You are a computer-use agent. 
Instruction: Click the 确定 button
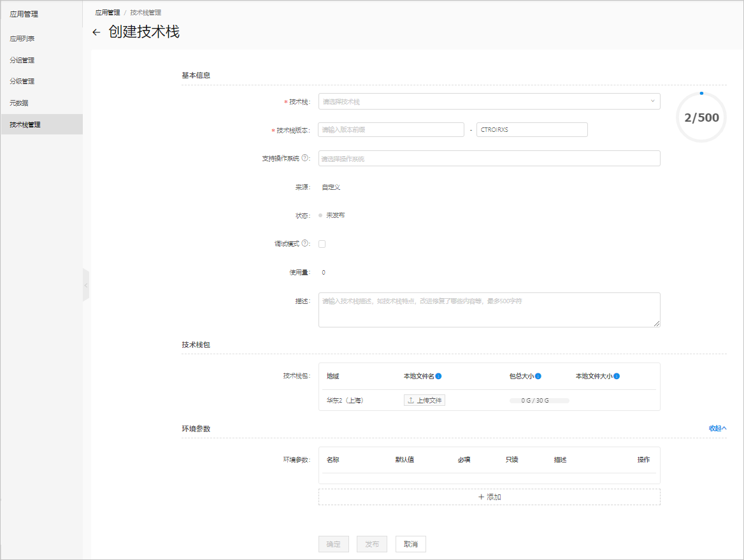tap(334, 544)
